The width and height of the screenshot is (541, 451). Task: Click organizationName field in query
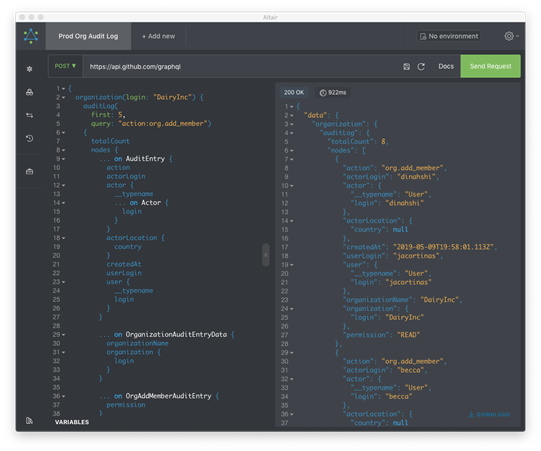click(x=137, y=343)
